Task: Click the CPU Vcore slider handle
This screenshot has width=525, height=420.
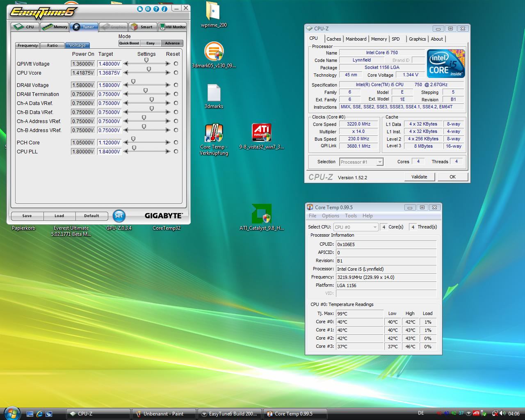Action: coord(149,70)
